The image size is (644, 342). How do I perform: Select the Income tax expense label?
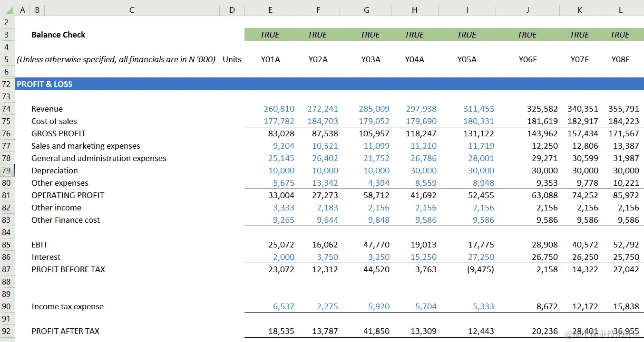(x=68, y=306)
